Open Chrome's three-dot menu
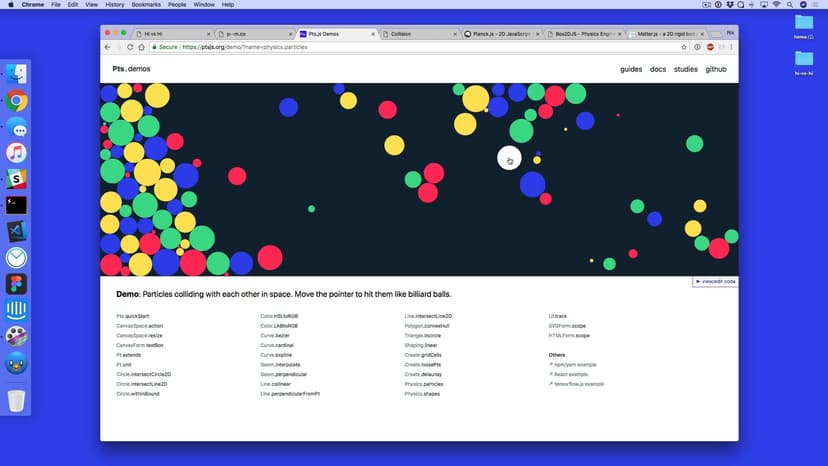Image resolution: width=828 pixels, height=466 pixels. 732,47
